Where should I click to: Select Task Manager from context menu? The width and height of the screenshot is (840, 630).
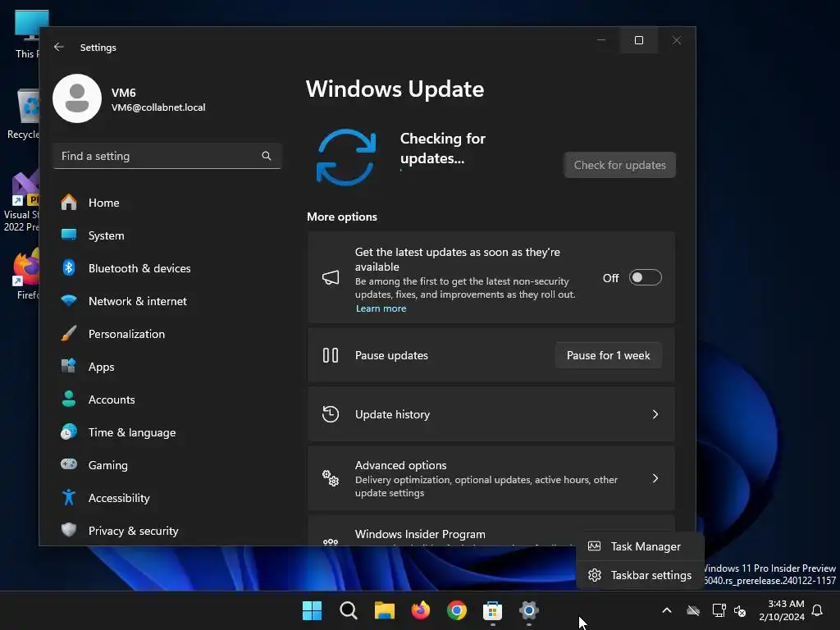(640, 546)
